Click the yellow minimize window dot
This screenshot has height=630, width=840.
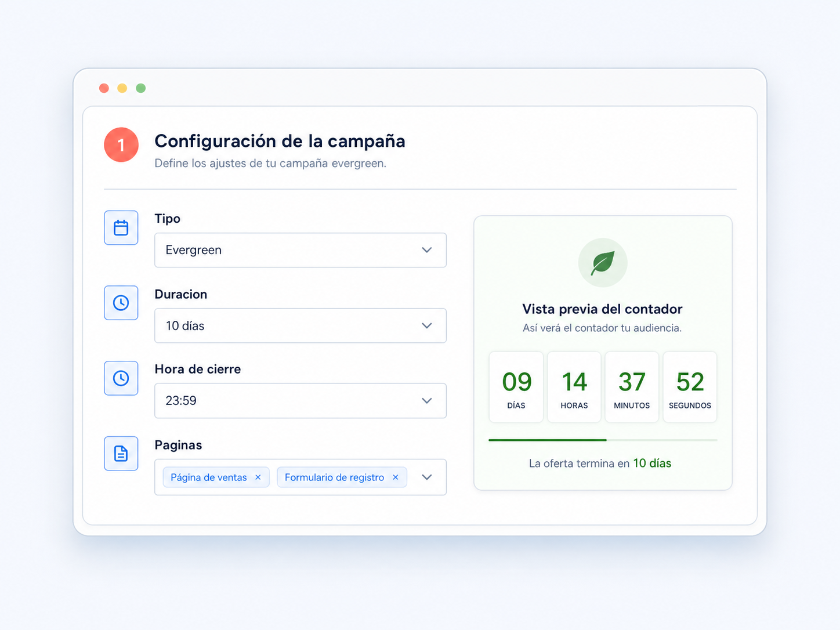pyautogui.click(x=122, y=88)
